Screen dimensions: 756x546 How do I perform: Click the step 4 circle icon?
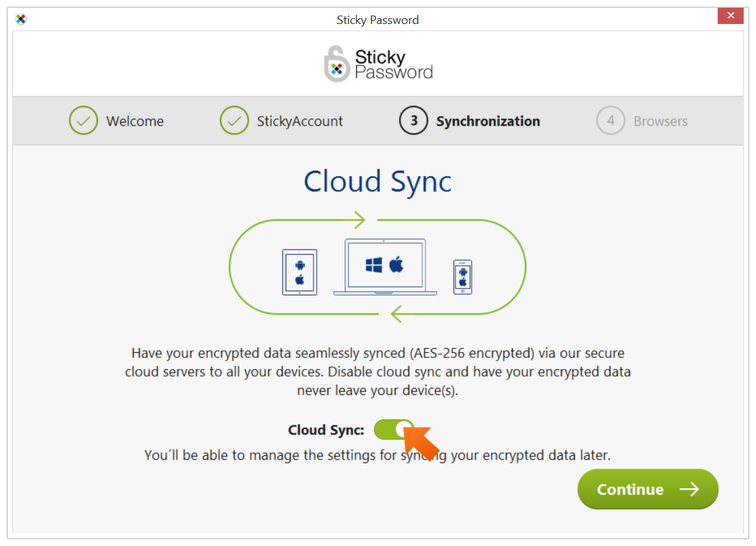[x=611, y=121]
